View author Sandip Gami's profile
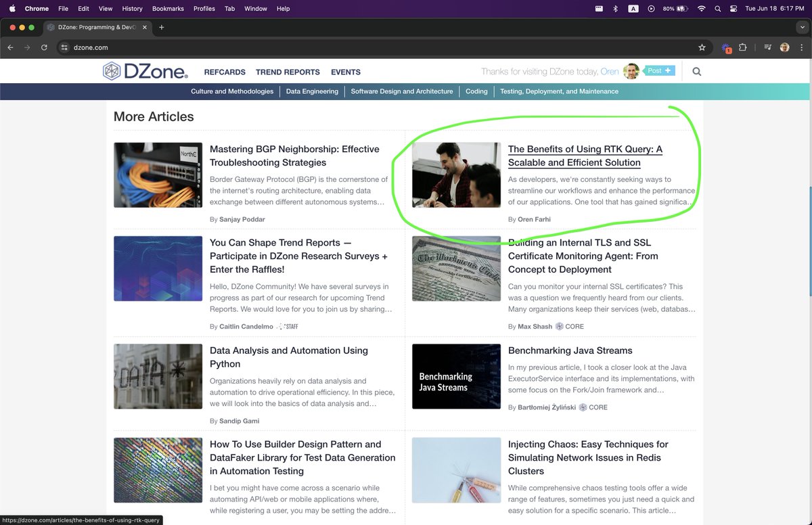 click(x=240, y=421)
